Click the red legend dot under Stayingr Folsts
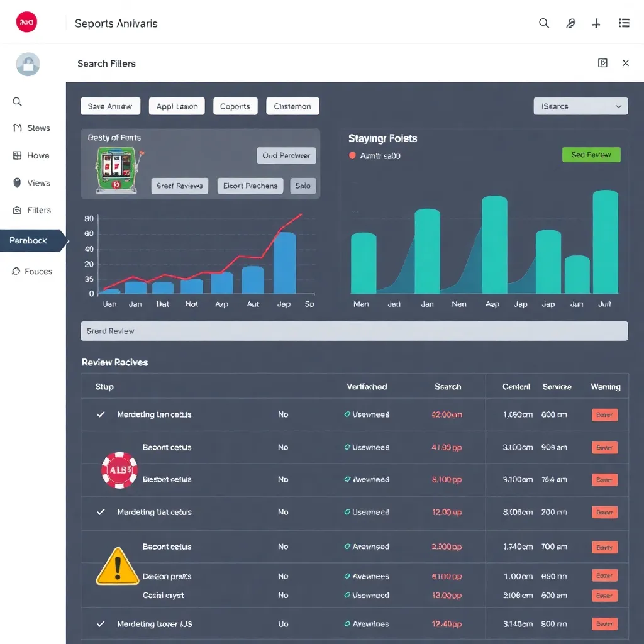Image resolution: width=644 pixels, height=644 pixels. point(352,156)
